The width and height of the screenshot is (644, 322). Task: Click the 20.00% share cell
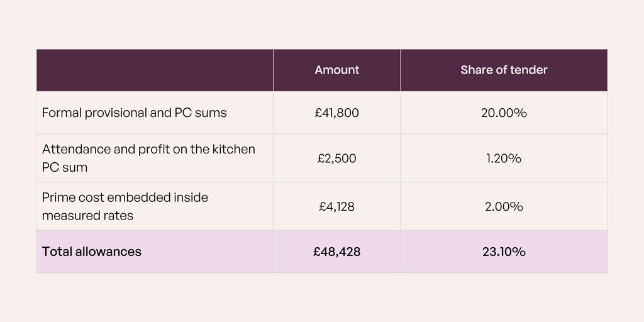(x=504, y=113)
